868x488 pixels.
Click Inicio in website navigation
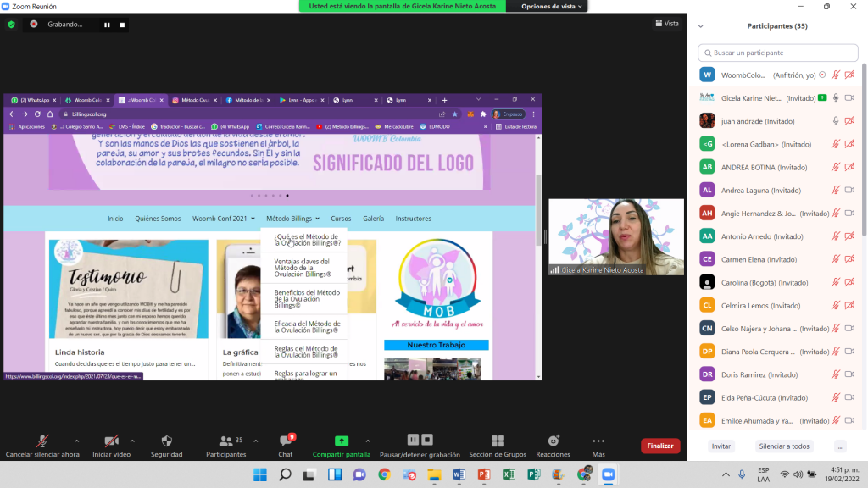pos(115,219)
